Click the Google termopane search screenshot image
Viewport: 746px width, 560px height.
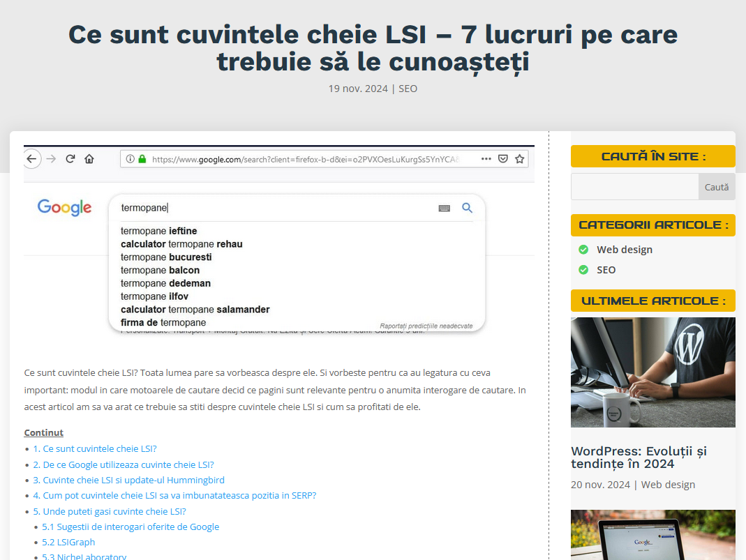click(279, 241)
